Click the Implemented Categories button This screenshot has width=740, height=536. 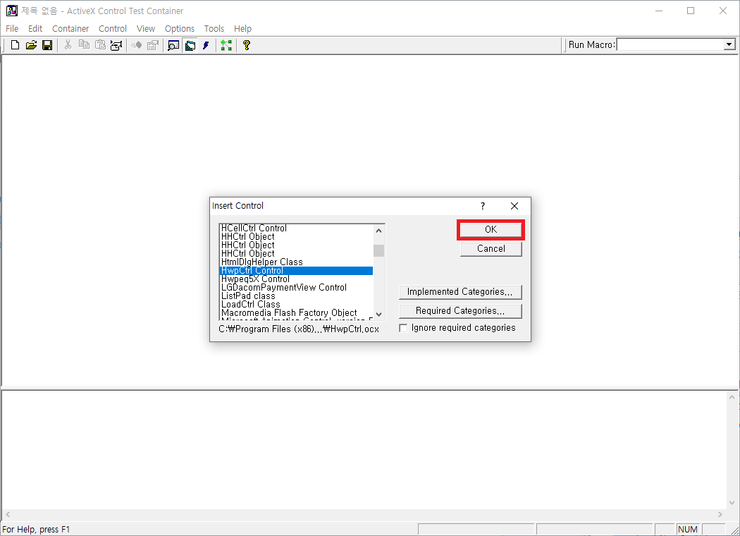[x=460, y=292]
